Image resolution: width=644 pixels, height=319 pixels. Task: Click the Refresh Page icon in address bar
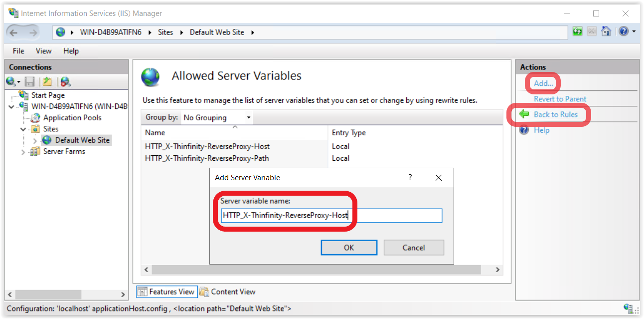577,31
